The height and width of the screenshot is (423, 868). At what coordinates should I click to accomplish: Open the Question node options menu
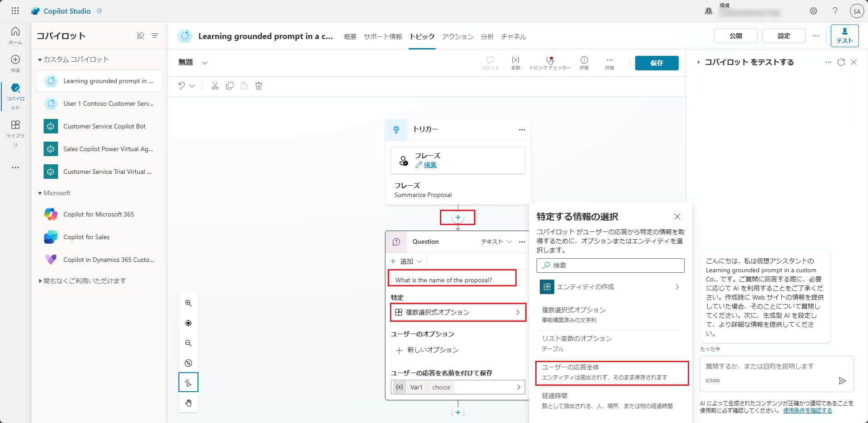[x=522, y=242]
